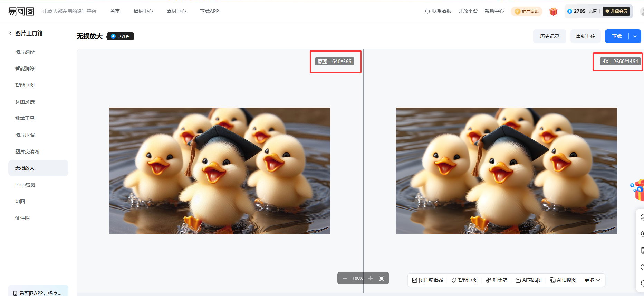Open 图片编辑器 from the bottom toolbar
The image size is (644, 296).
click(x=427, y=280)
